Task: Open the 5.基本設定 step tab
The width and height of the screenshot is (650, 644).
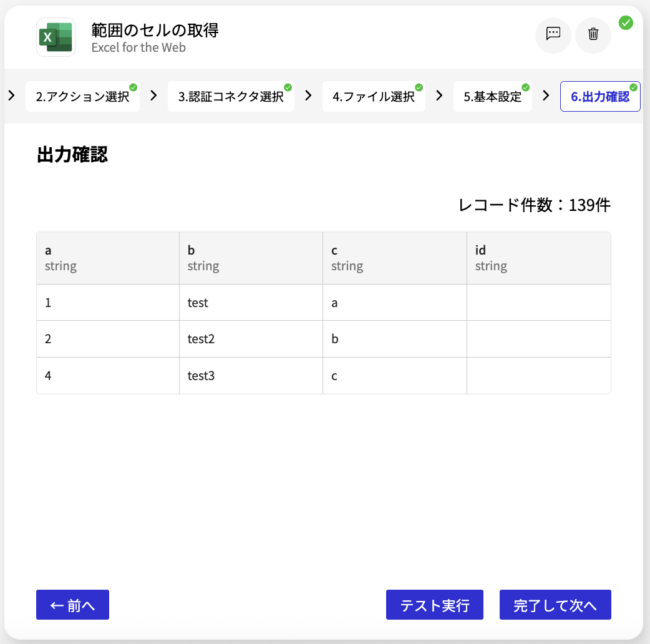Action: (492, 97)
